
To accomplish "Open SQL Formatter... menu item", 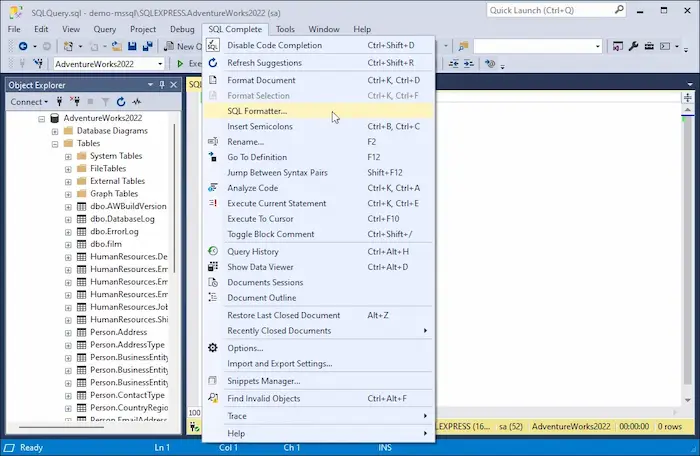I will (x=319, y=111).
